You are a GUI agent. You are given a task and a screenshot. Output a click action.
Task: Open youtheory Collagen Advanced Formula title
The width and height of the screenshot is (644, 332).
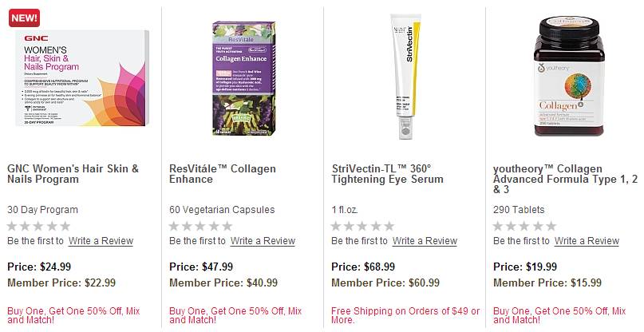point(565,179)
